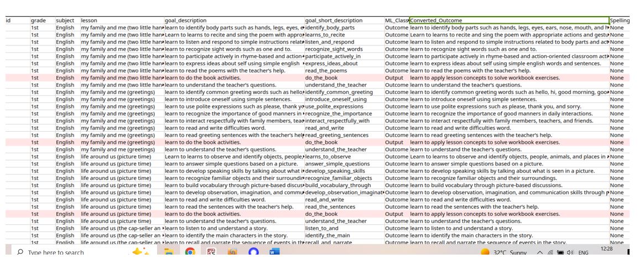This screenshot has width=644, height=264.
Task: Click cell use_polite_expressions
Action: (x=344, y=106)
